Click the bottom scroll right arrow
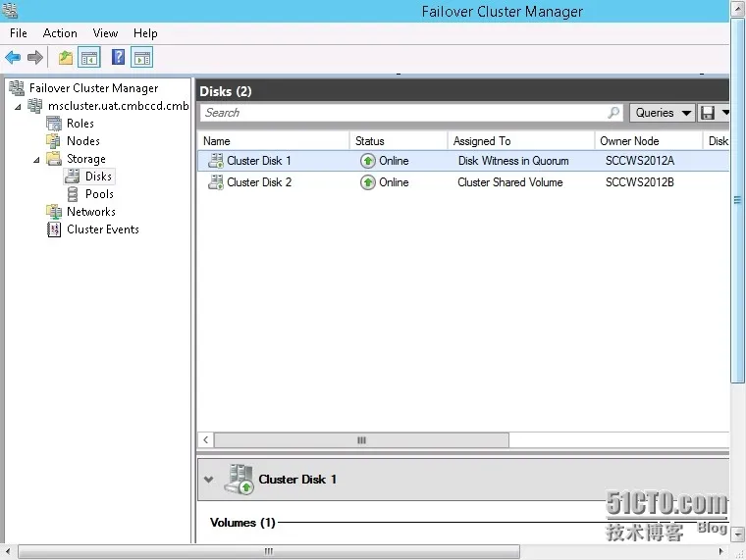The width and height of the screenshot is (746, 560). tap(721, 551)
